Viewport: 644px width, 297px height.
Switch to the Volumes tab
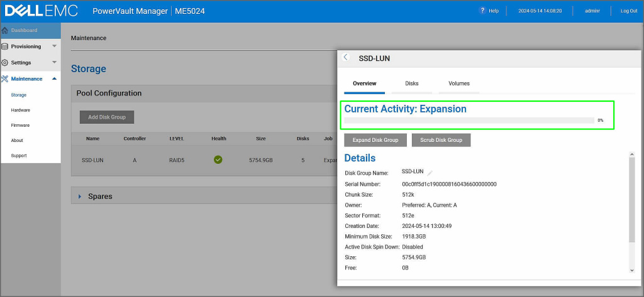pos(458,84)
